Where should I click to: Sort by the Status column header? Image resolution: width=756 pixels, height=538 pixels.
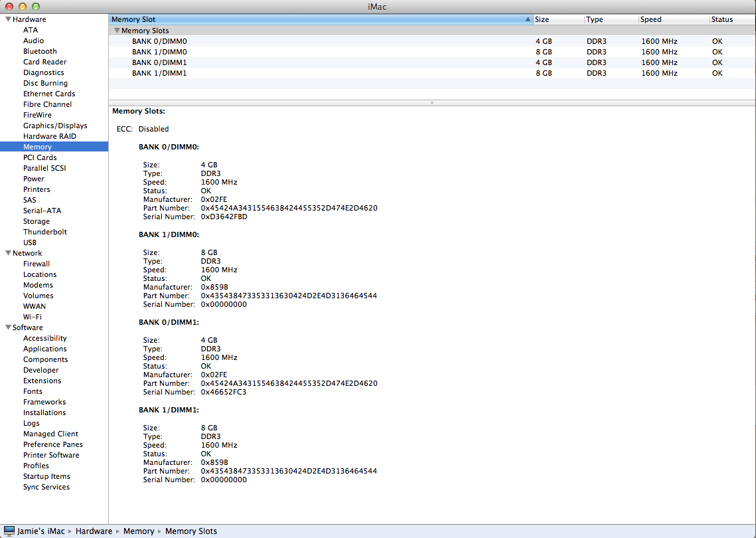click(732, 19)
